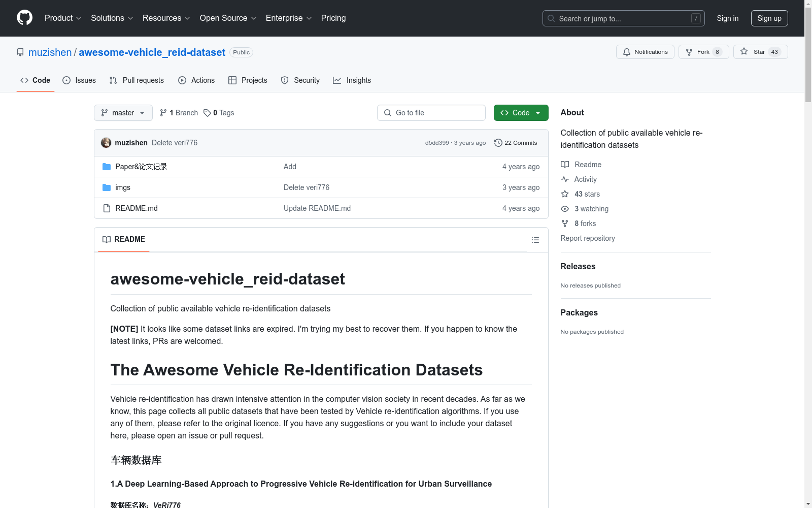Click the eye icon beside 3 watching

tap(565, 209)
